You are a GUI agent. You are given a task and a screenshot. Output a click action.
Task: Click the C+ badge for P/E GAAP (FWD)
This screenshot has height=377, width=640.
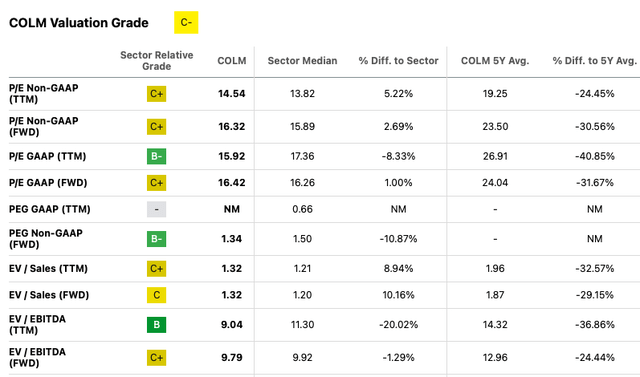click(x=157, y=183)
